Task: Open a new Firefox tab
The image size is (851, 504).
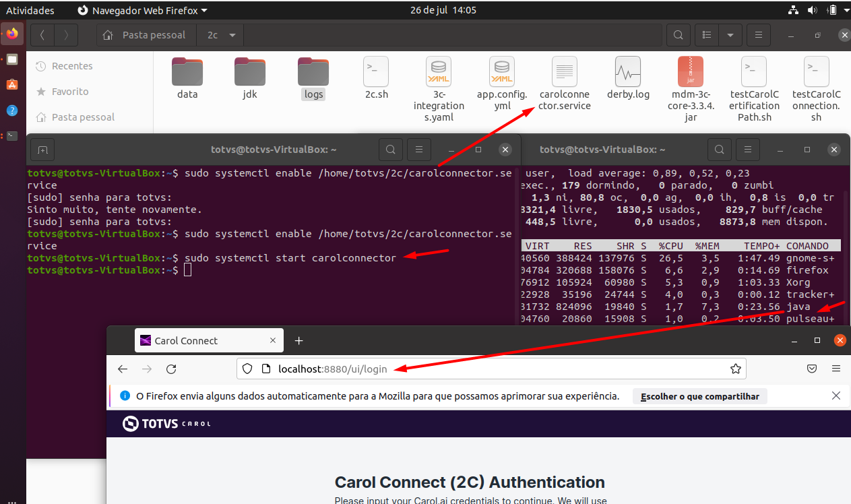Action: (299, 341)
